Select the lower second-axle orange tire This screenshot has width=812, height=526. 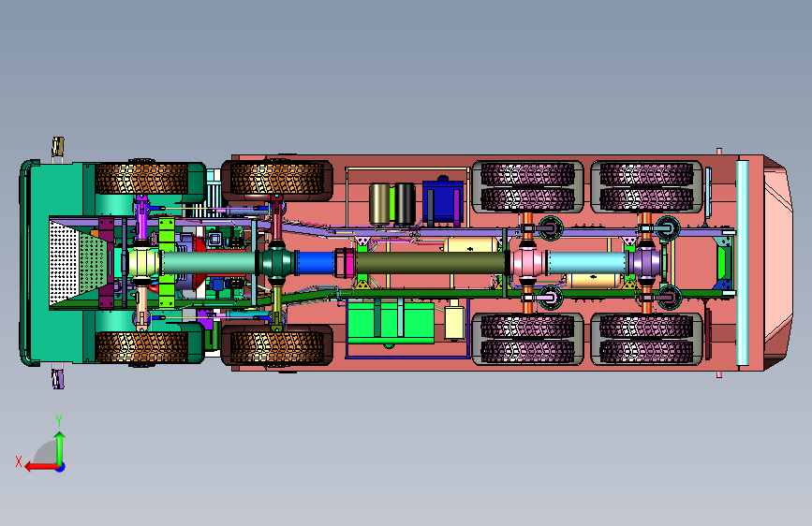tap(277, 347)
